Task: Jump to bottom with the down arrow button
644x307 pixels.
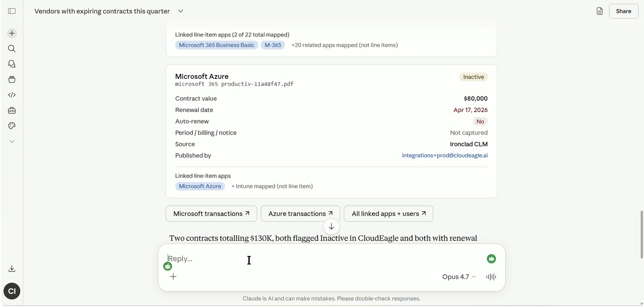Action: tap(331, 226)
